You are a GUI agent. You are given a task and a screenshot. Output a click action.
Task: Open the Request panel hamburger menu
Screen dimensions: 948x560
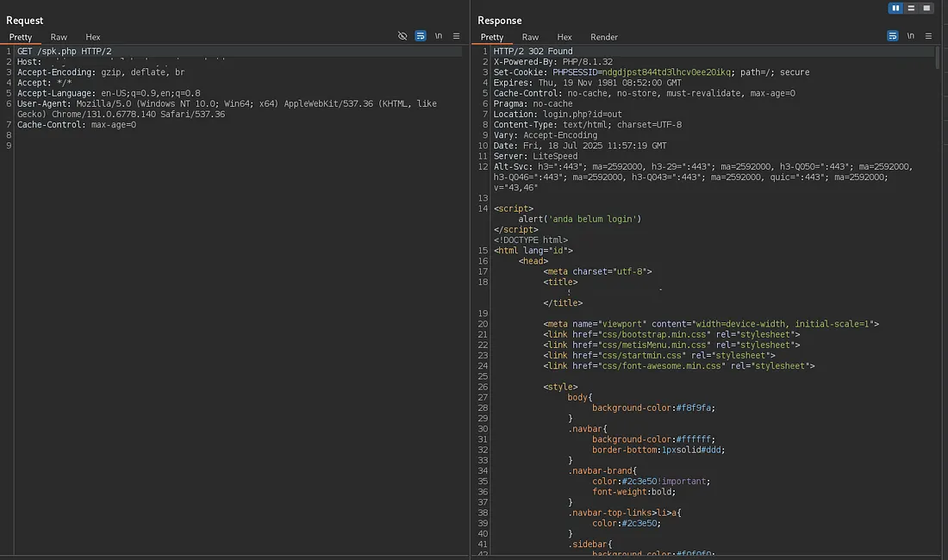click(457, 36)
